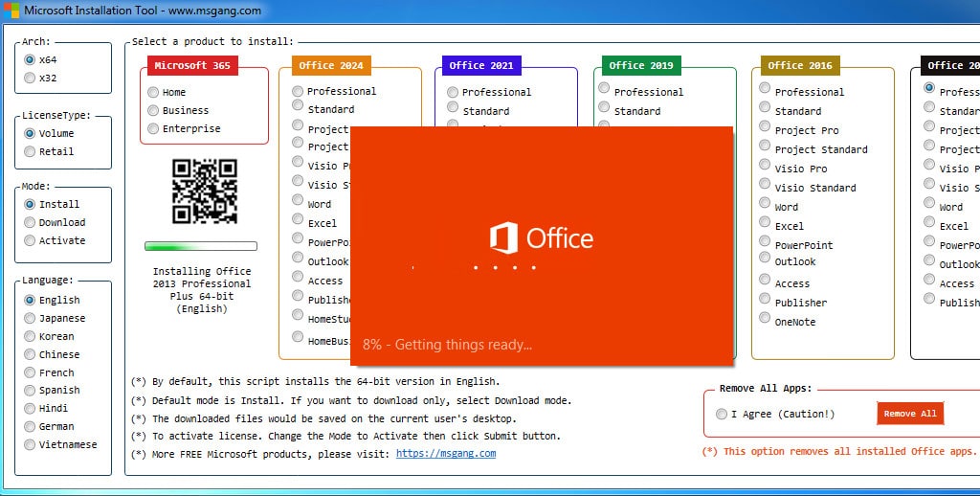980x496 pixels.
Task: Select Microsoft 365 Enterprise
Action: (x=153, y=129)
